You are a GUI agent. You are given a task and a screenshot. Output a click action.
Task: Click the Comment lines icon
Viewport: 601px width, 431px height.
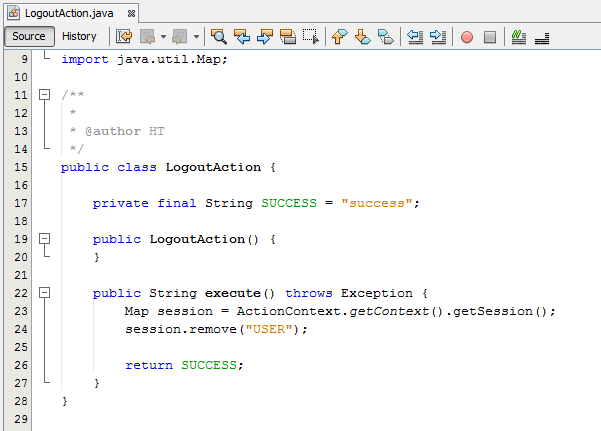pyautogui.click(x=519, y=37)
